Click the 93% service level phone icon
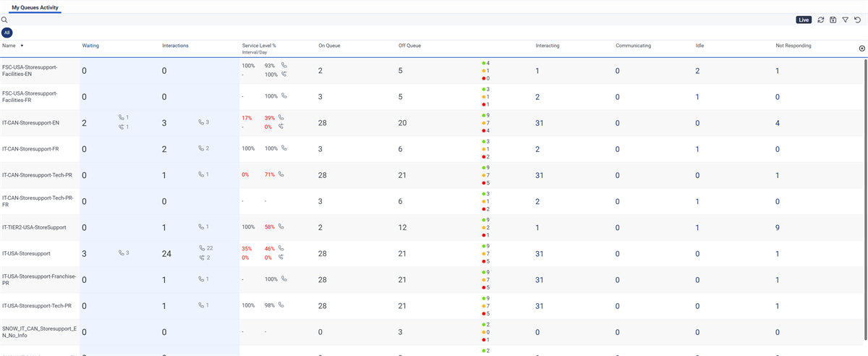 tap(284, 65)
